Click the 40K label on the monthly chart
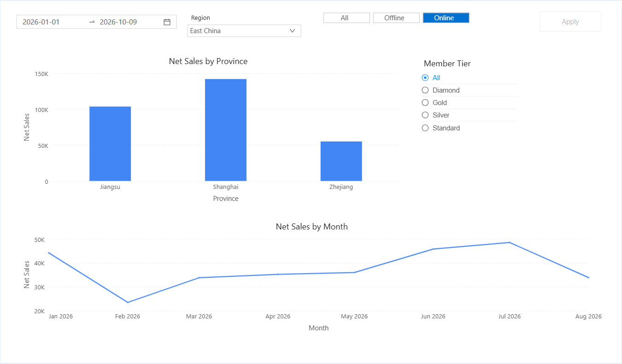622x364 pixels. [39, 264]
